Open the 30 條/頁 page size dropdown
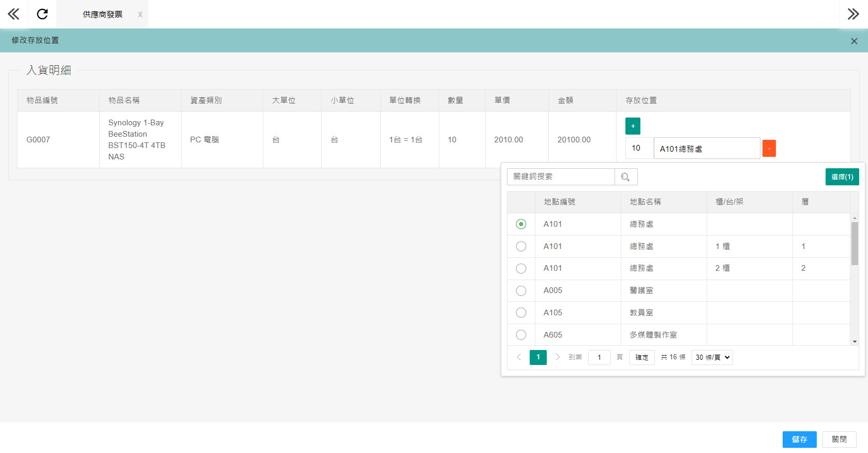 click(712, 357)
